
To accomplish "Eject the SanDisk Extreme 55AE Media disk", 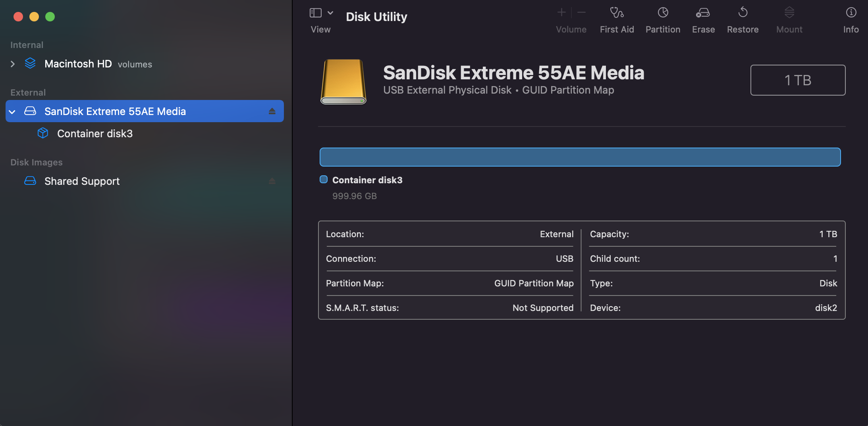I will [273, 111].
